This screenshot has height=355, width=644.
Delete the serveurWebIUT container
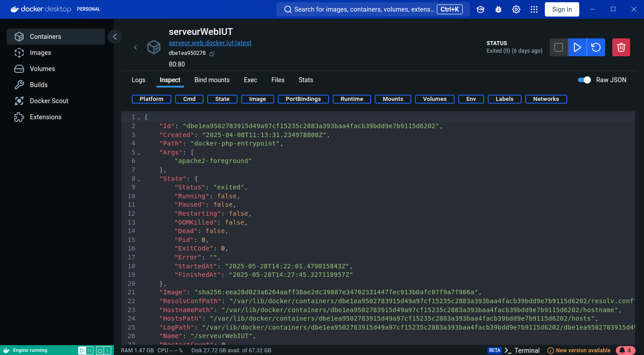pyautogui.click(x=621, y=47)
